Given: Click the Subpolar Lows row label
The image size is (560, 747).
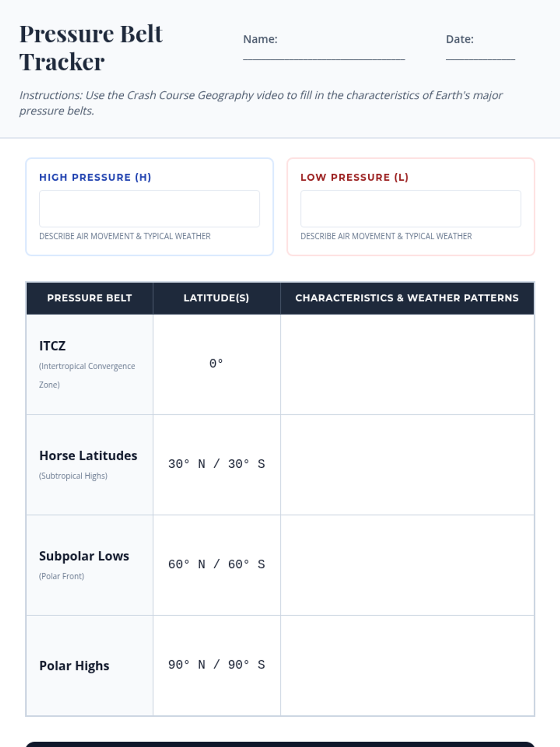Looking at the screenshot, I should (x=84, y=556).
